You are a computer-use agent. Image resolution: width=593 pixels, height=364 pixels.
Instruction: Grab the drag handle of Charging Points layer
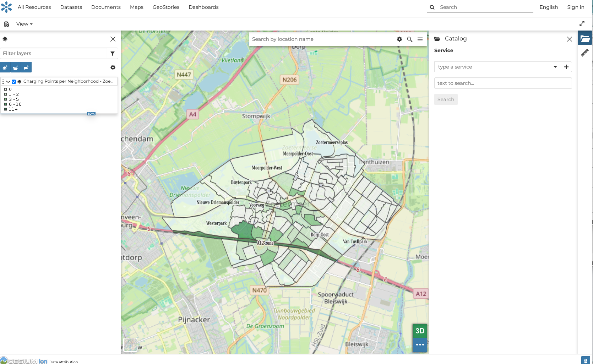pos(3,81)
